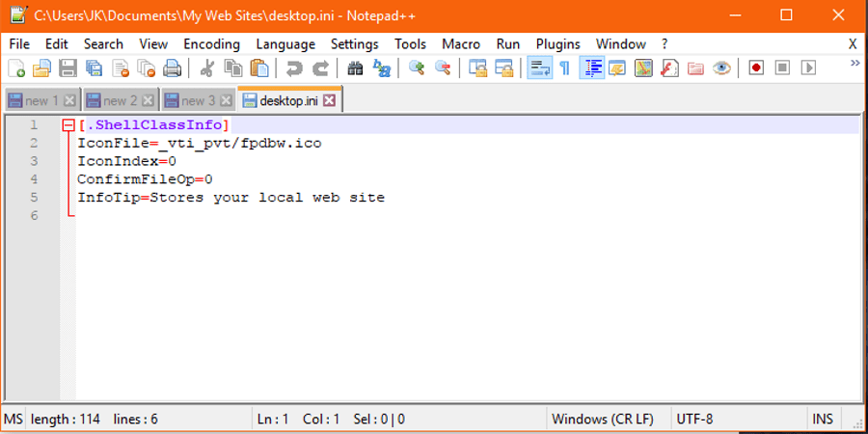Viewport: 868px width, 434px height.
Task: Open the Edit menu
Action: coord(57,44)
